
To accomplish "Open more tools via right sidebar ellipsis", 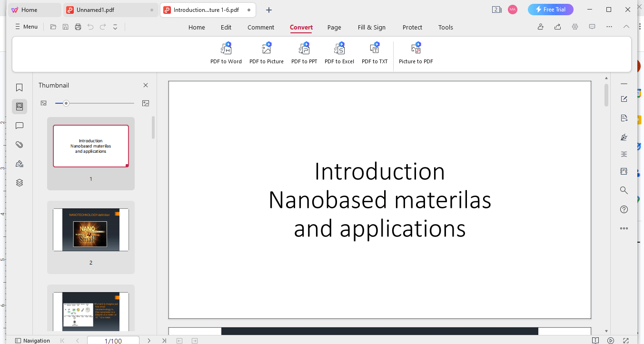I will pyautogui.click(x=624, y=228).
